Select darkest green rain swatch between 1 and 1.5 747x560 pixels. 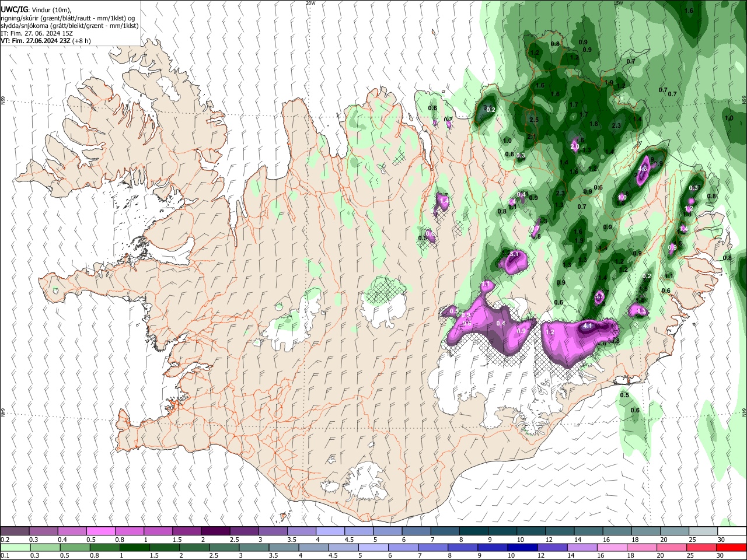pyautogui.click(x=134, y=547)
